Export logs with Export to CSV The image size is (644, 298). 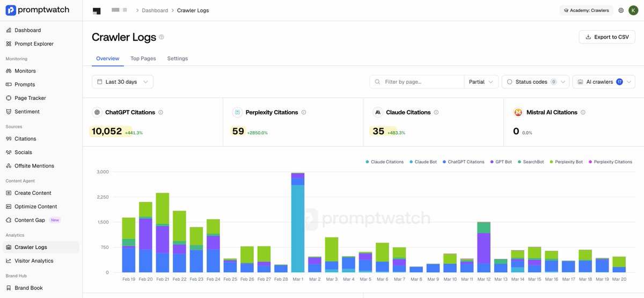tap(607, 37)
